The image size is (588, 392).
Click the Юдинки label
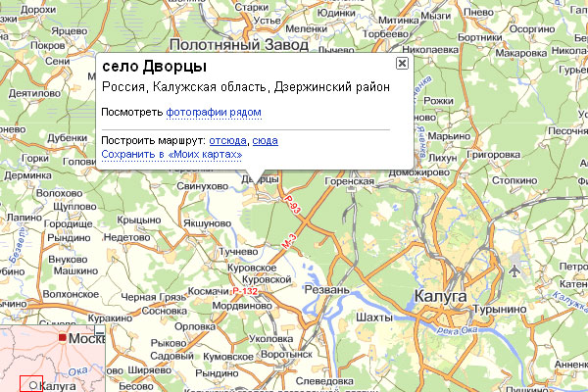[x=336, y=13]
